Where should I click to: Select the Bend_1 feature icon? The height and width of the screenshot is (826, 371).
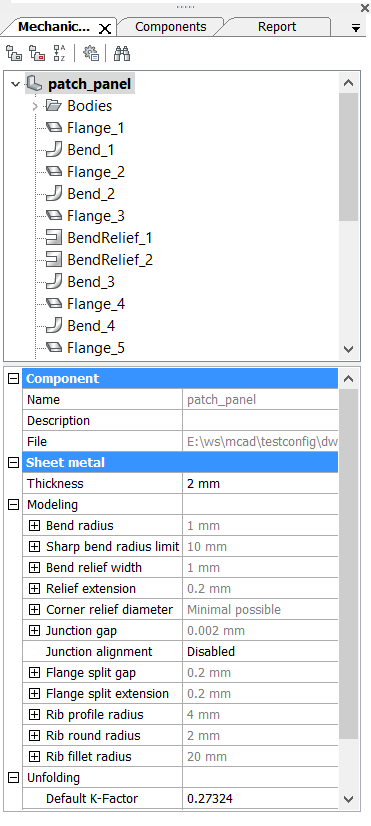pyautogui.click(x=54, y=150)
